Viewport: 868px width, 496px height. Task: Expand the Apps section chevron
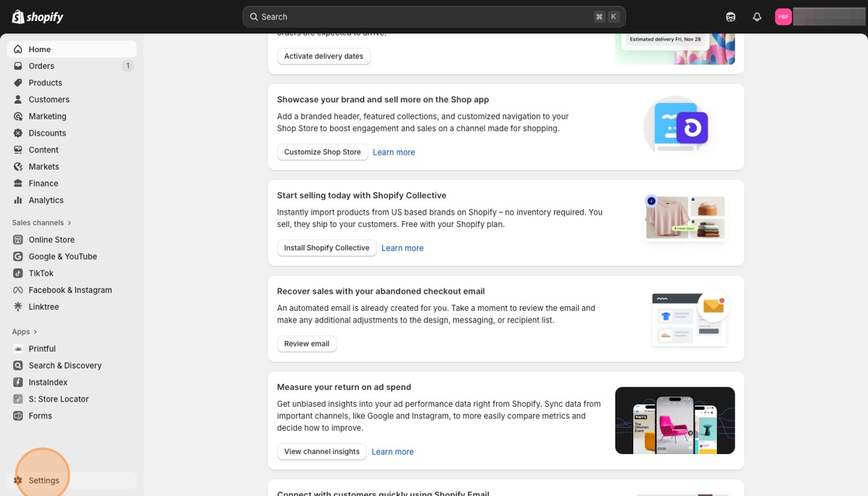36,332
